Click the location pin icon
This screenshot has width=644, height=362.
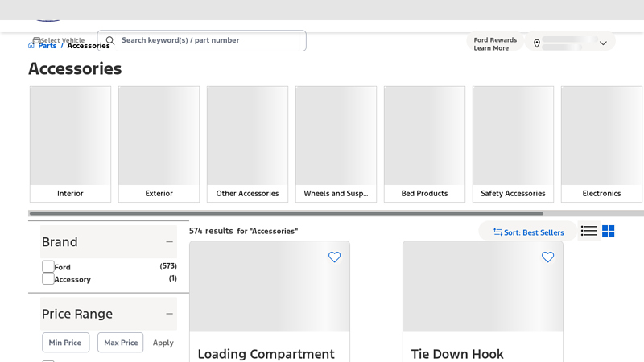(x=537, y=43)
